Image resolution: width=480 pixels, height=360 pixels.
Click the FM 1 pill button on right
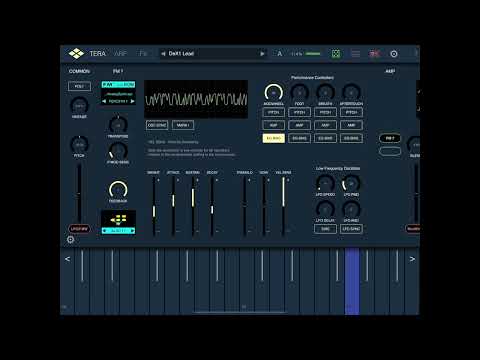click(x=390, y=138)
